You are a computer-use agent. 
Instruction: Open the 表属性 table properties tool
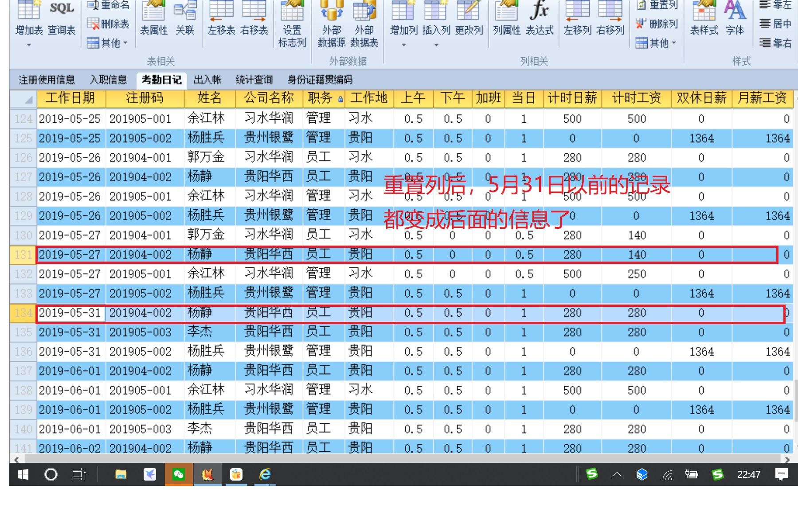click(153, 18)
